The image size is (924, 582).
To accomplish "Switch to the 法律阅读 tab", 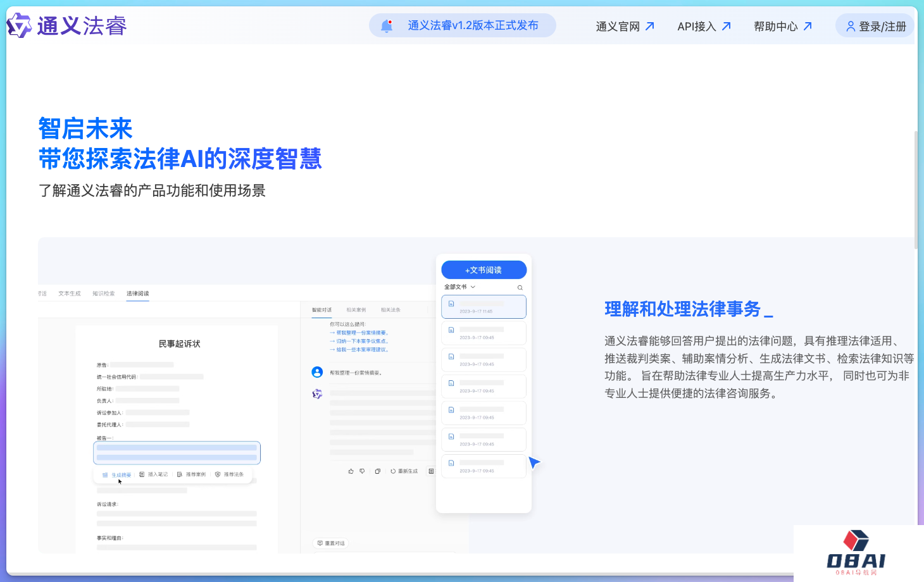I will (137, 294).
